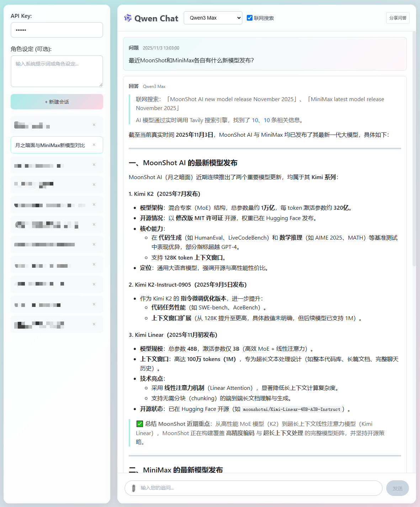Click the 回答 Qwen3 Max answer label

[x=147, y=87]
